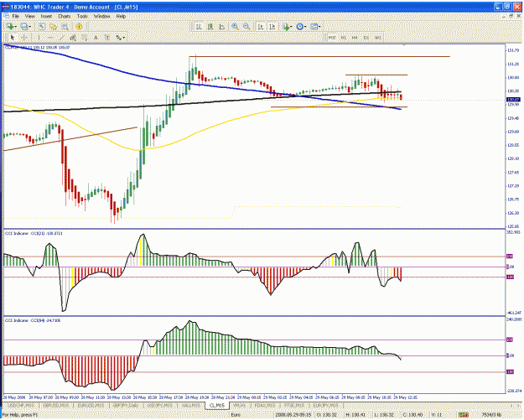Click the connection status bars icon

[x=463, y=415]
